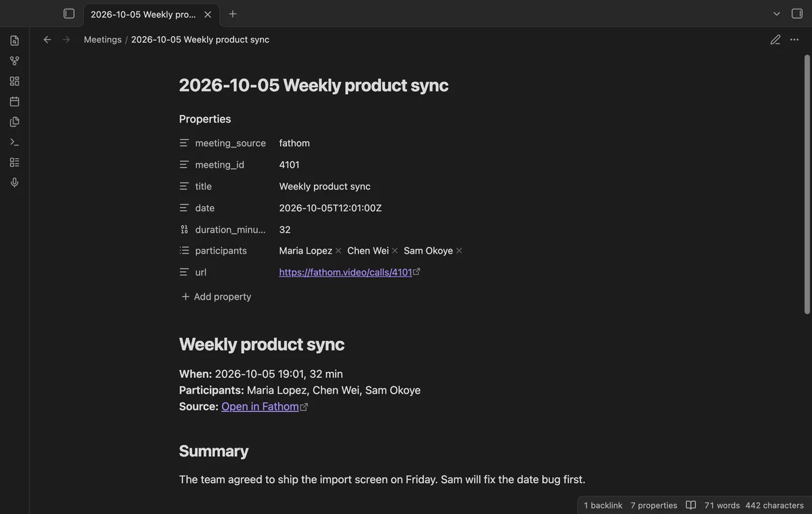Open more options ellipsis menu

pyautogui.click(x=794, y=39)
